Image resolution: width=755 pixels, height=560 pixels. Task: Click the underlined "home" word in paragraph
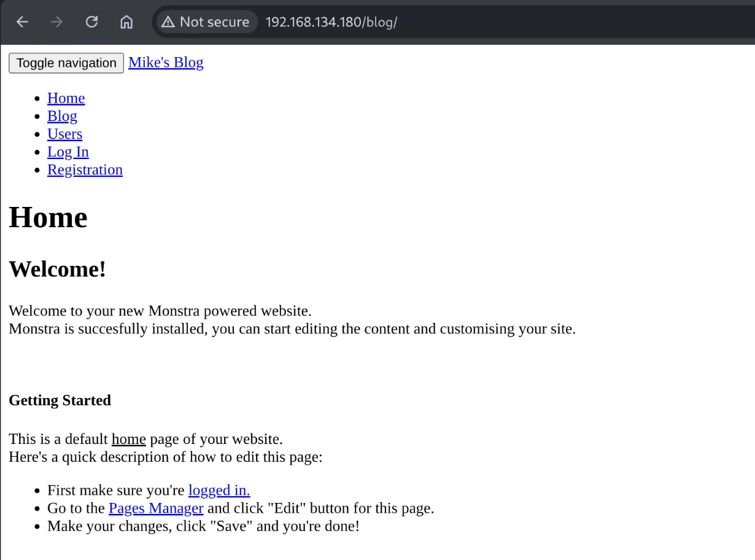pos(128,439)
